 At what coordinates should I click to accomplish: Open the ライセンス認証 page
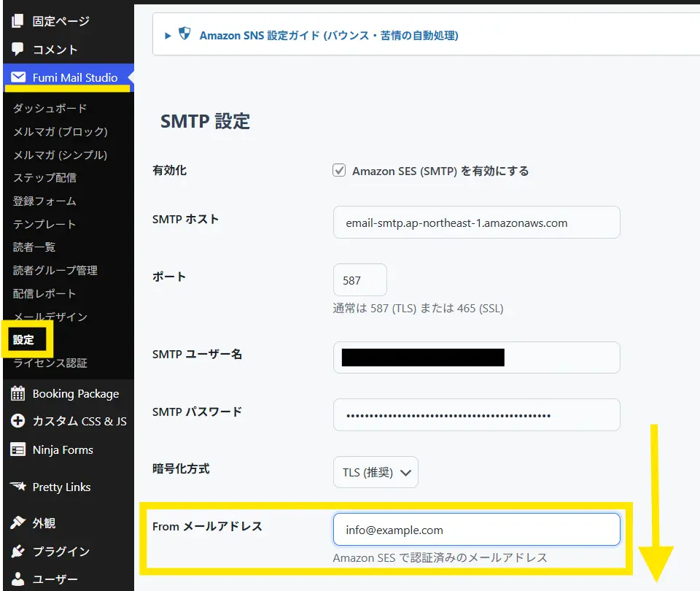(50, 363)
